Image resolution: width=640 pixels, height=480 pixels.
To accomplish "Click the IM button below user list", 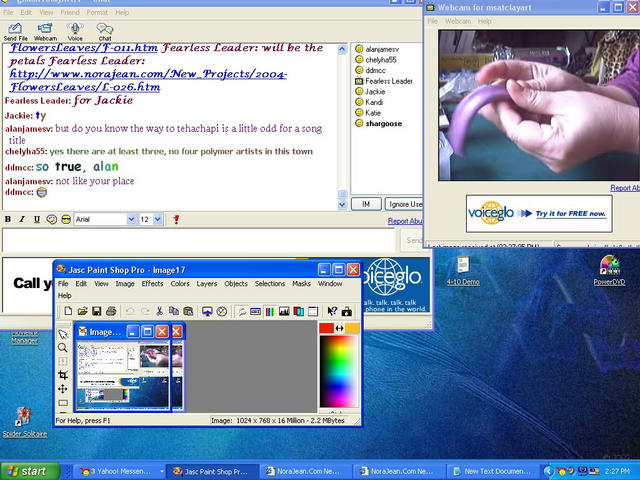I will click(366, 204).
